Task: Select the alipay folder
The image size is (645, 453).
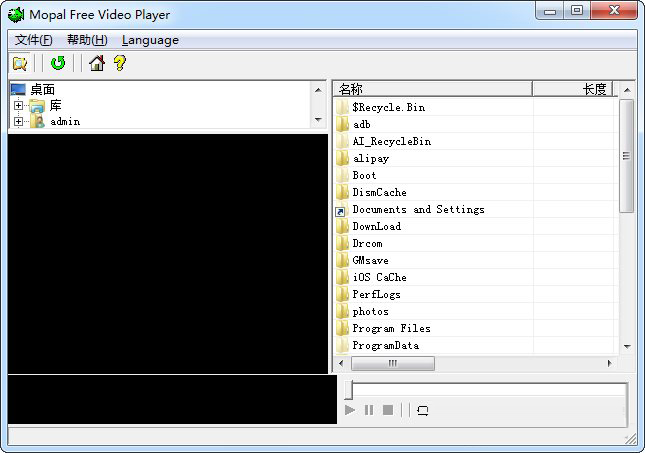Action: (371, 158)
